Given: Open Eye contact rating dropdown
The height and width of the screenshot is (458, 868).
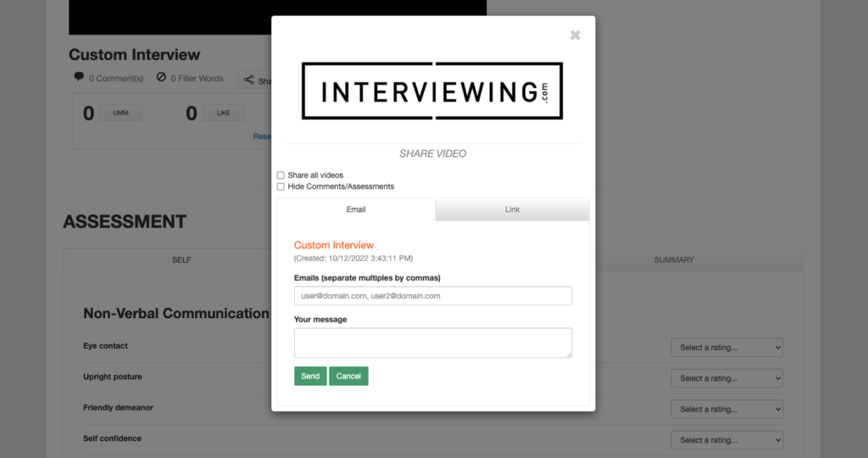Looking at the screenshot, I should [726, 348].
